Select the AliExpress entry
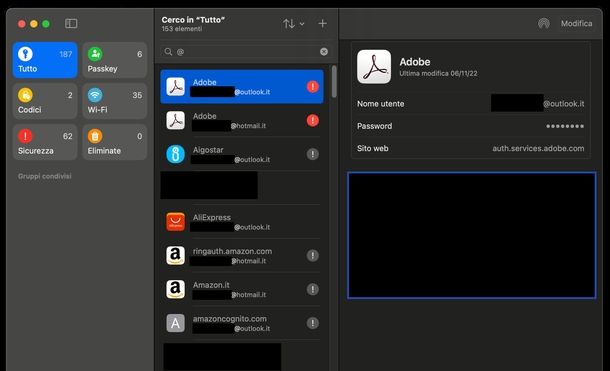The image size is (610, 371). (x=242, y=222)
